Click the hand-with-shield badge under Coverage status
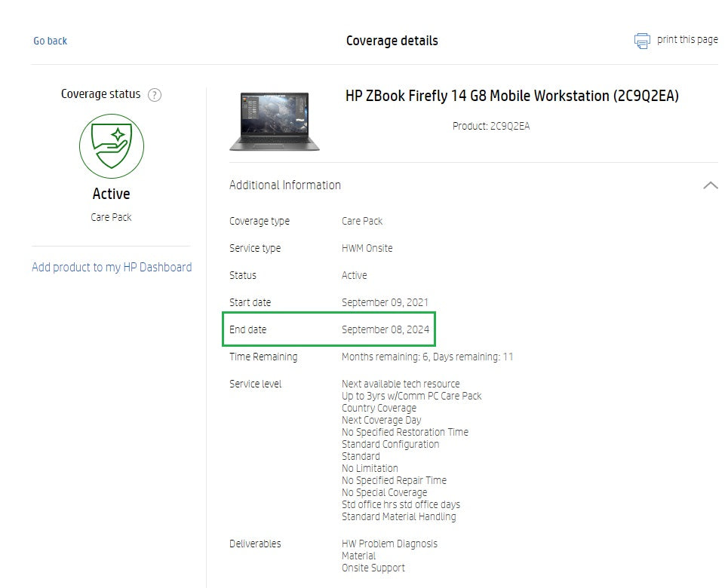 point(111,145)
